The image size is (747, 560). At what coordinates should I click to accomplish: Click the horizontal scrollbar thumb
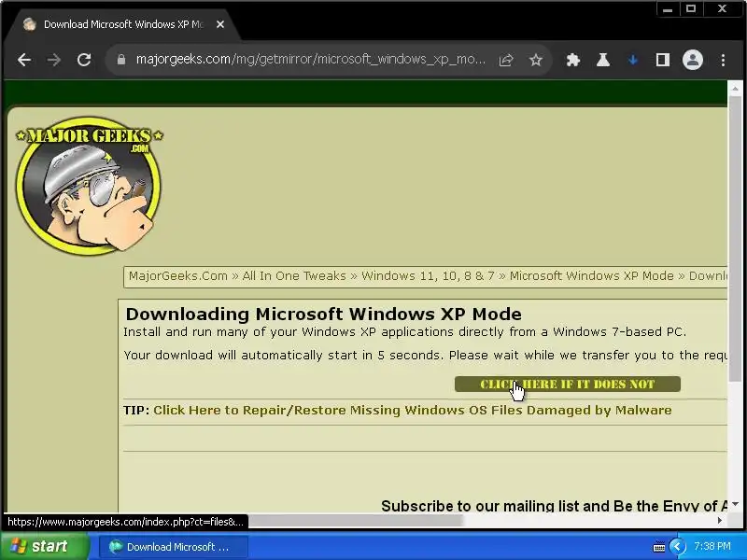coord(355,521)
